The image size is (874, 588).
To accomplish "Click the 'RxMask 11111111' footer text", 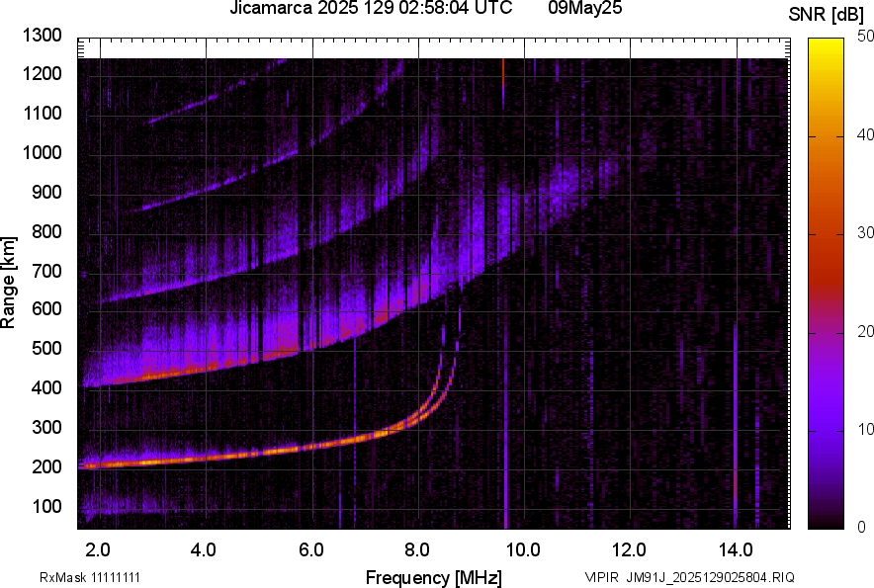I will click(90, 577).
